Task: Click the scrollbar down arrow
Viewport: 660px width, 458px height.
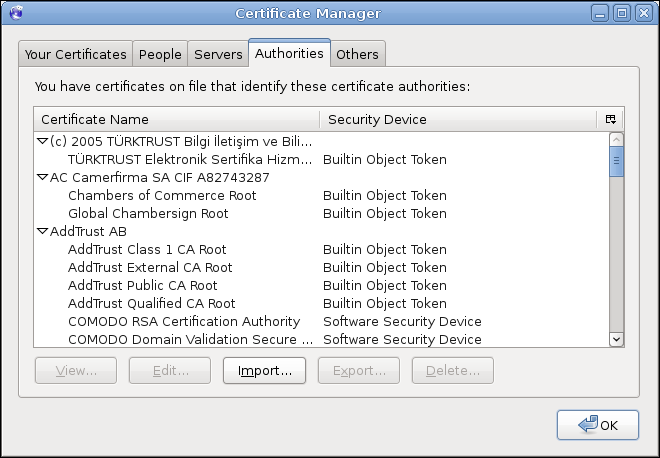Action: tap(616, 339)
